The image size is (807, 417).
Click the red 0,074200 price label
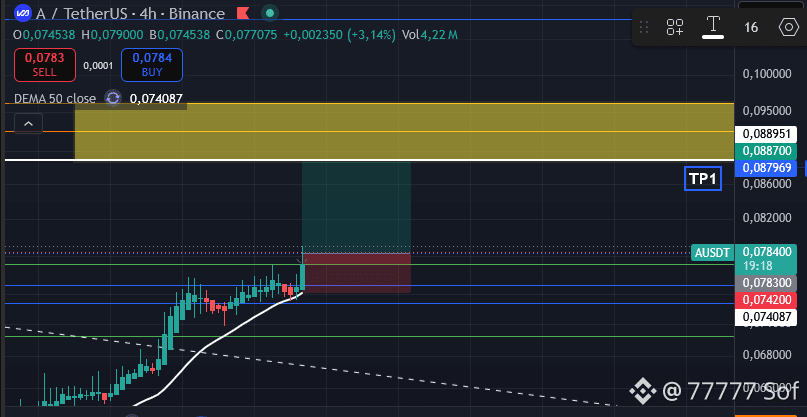point(766,300)
